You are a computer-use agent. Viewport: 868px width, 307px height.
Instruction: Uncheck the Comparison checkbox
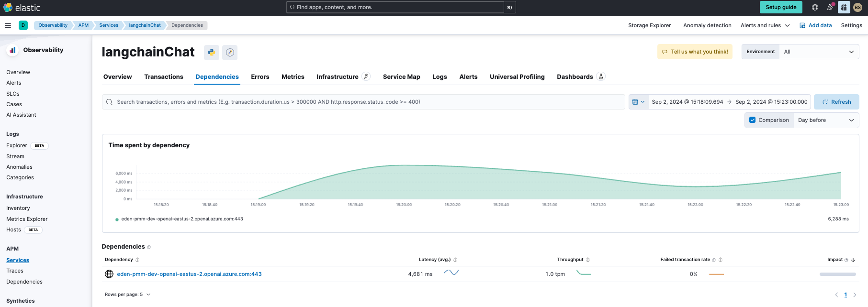coord(752,120)
